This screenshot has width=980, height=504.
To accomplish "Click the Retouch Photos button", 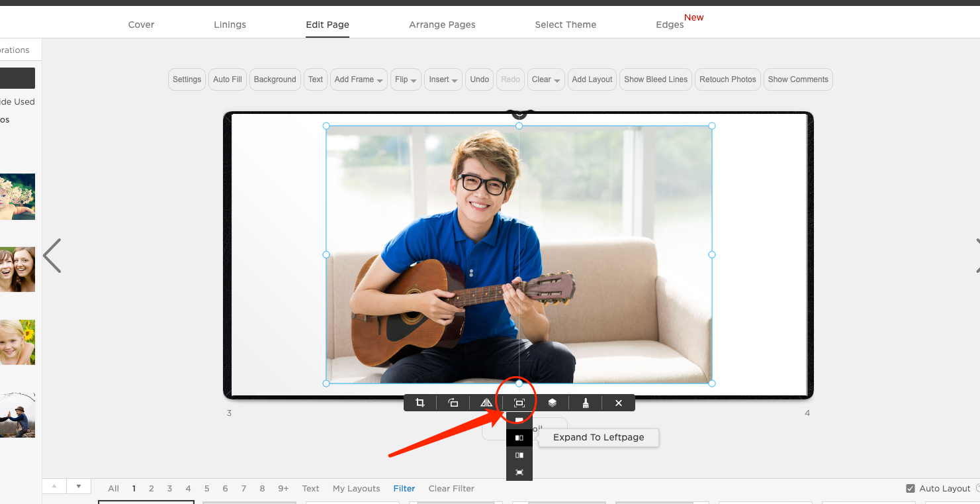I will 728,79.
